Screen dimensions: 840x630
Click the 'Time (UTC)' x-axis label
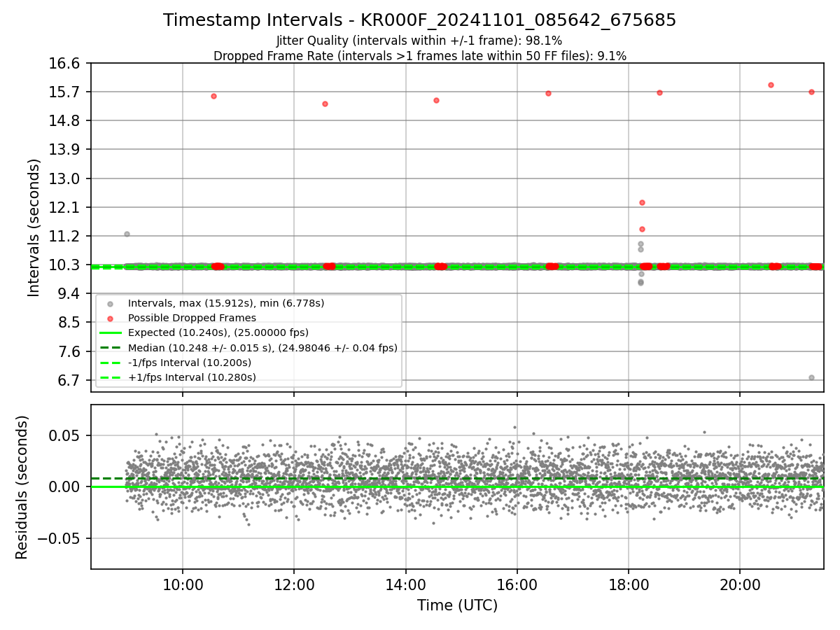tap(457, 605)
